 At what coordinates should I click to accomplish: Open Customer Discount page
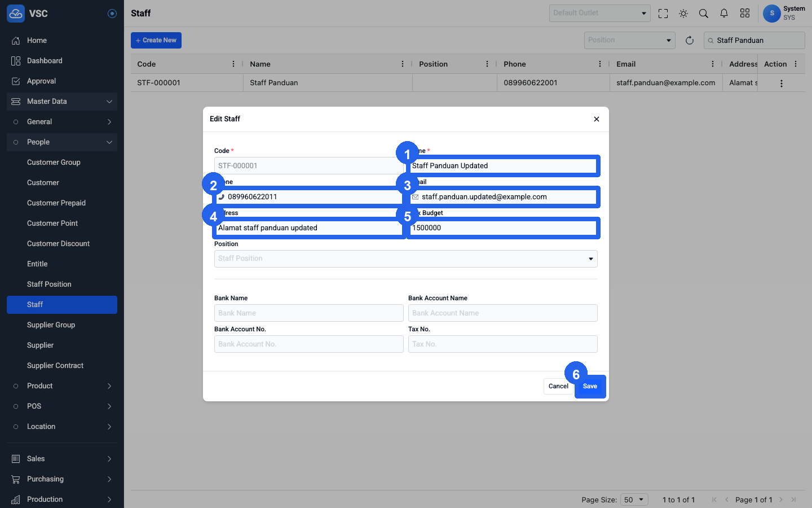[x=62, y=244]
